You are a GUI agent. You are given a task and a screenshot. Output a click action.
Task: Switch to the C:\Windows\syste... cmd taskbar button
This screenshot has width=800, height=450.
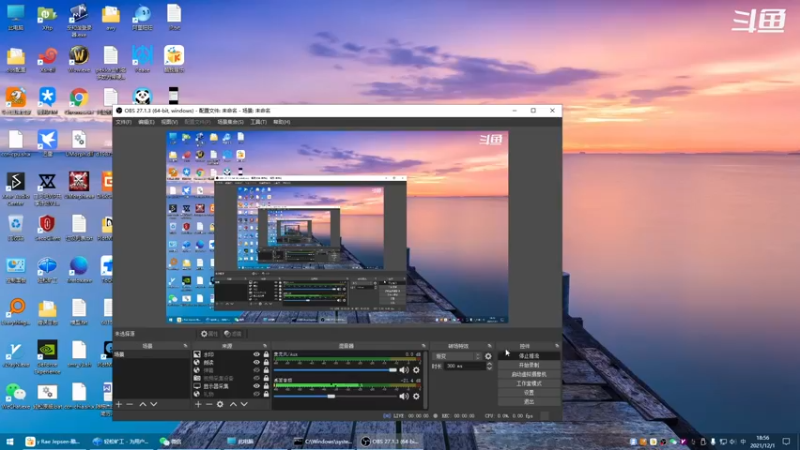point(323,441)
